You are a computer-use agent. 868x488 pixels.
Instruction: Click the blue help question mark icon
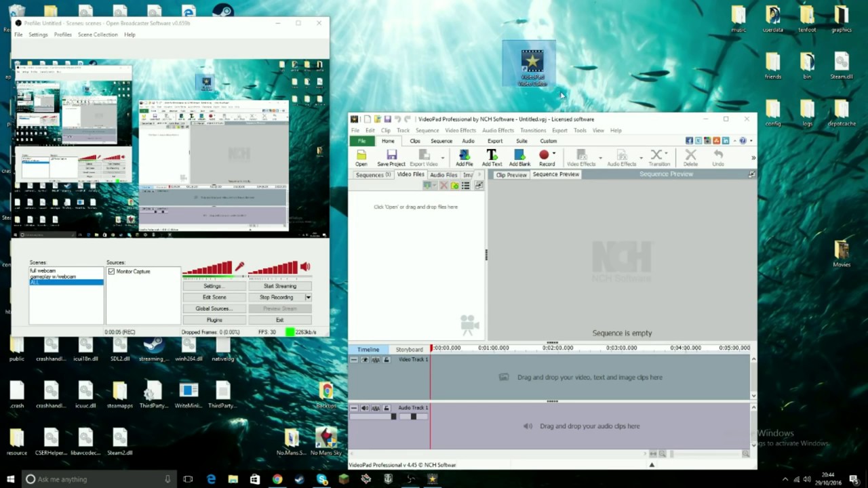(x=743, y=141)
